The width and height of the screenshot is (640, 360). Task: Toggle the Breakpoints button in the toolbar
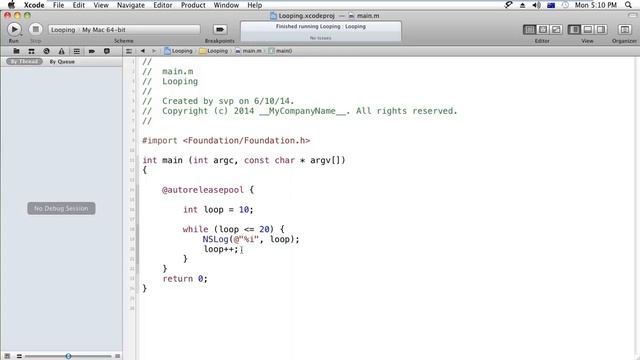(220, 29)
